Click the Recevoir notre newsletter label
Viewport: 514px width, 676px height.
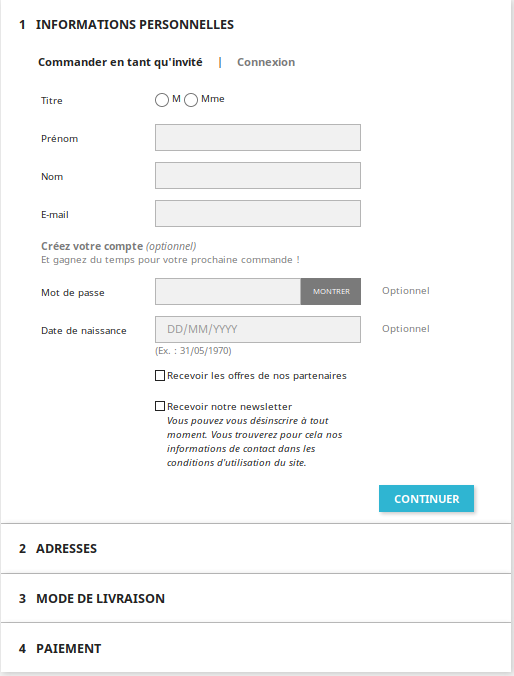coord(229,407)
